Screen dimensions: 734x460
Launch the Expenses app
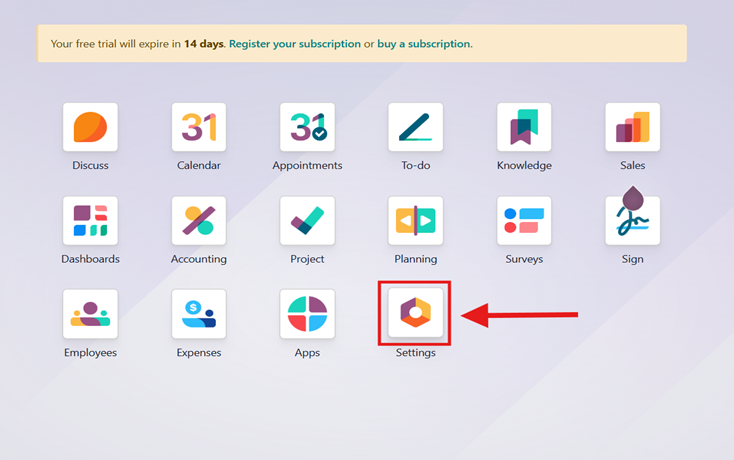198,314
